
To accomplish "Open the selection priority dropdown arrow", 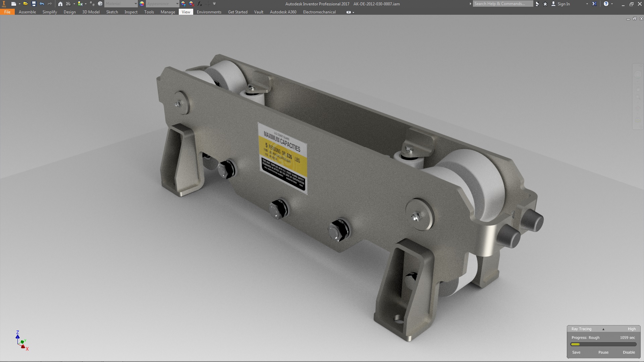I will coord(86,4).
